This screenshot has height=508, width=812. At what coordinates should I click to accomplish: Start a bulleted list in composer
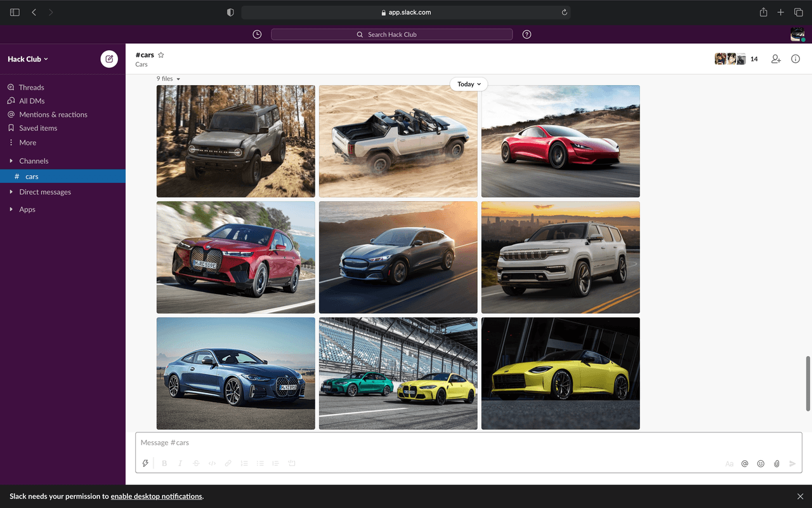(260, 464)
